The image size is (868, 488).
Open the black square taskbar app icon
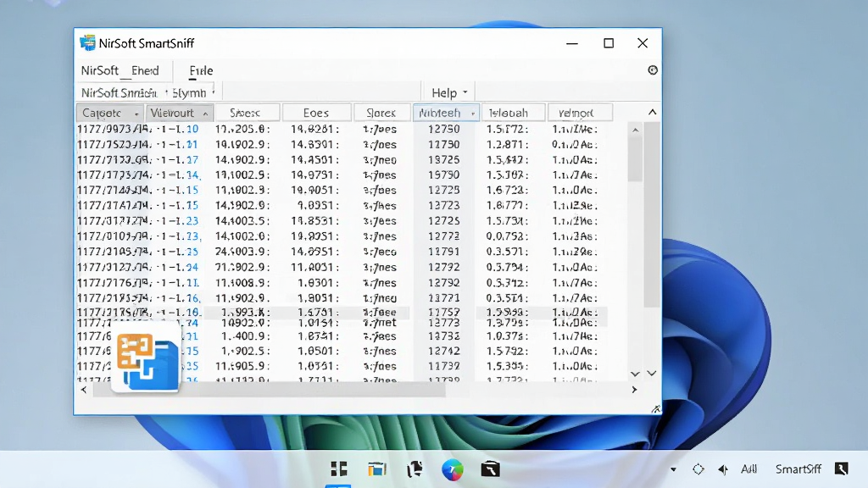490,469
